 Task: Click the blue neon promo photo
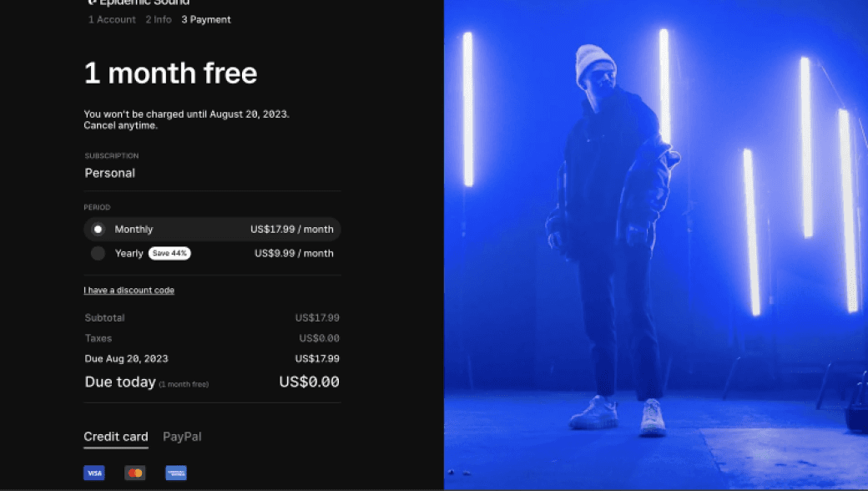point(656,245)
